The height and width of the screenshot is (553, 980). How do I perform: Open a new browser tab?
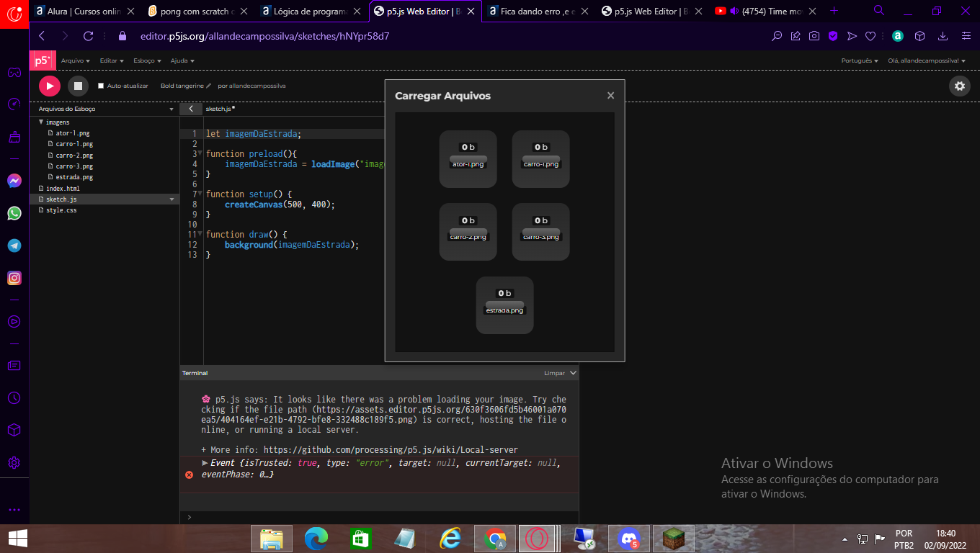[x=834, y=11]
